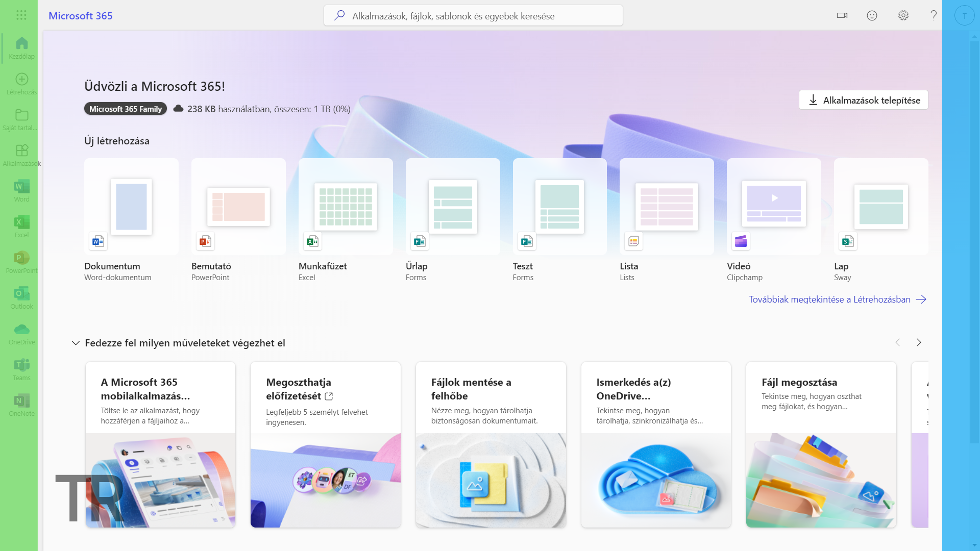Open the help question mark
Image resolution: width=980 pixels, height=551 pixels.
pyautogui.click(x=934, y=15)
